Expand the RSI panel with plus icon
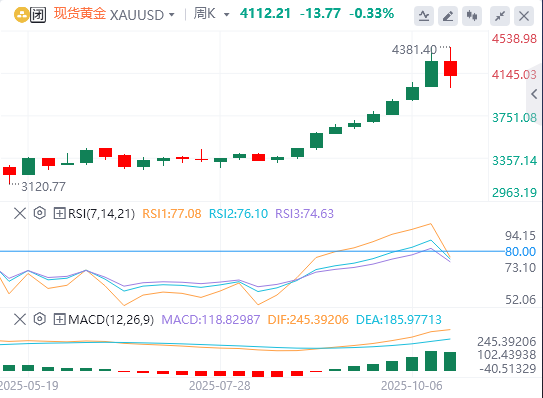This screenshot has height=398, width=543. 60,213
